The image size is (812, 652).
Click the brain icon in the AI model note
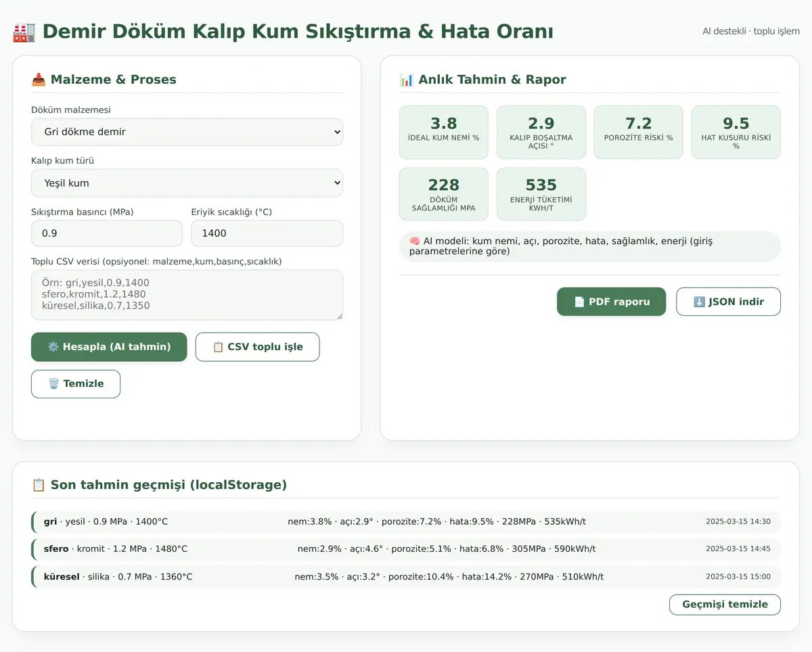click(x=415, y=241)
